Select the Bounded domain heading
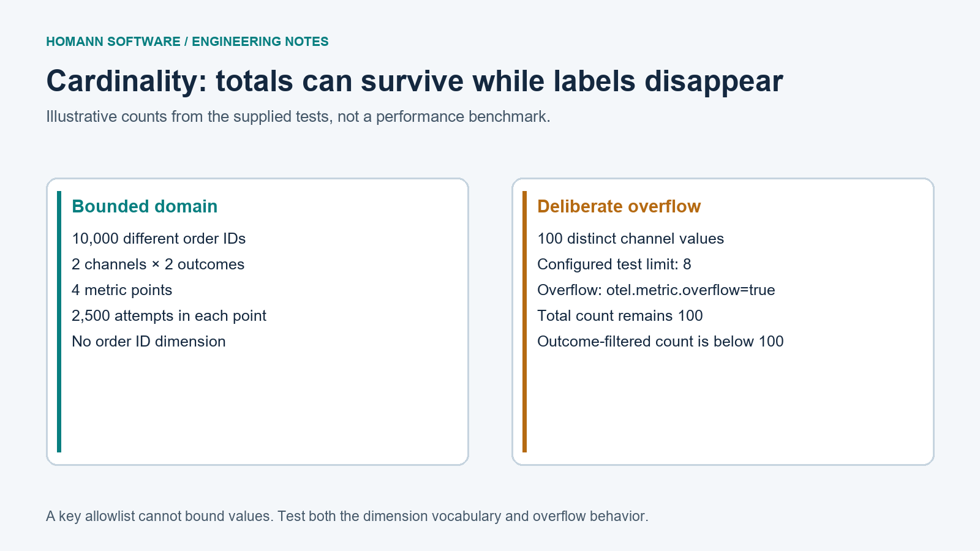980x551 pixels. click(x=145, y=206)
